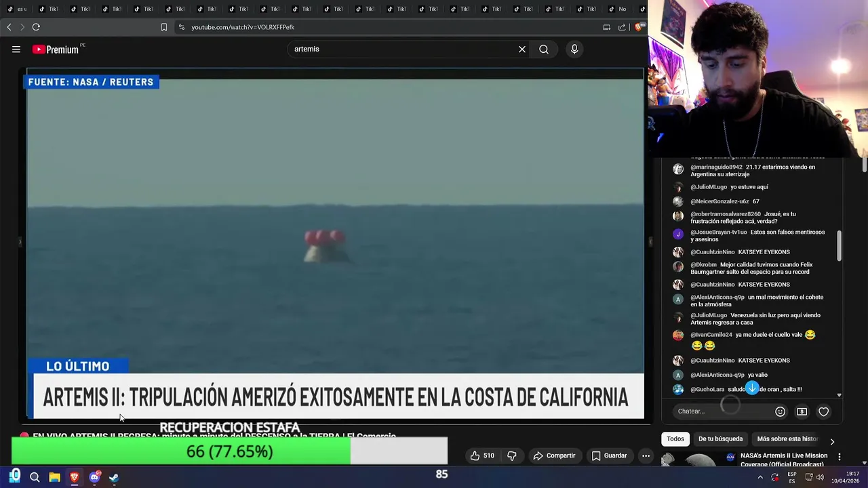868x488 pixels.
Task: Dislike the video with thumbs-down
Action: (x=512, y=455)
